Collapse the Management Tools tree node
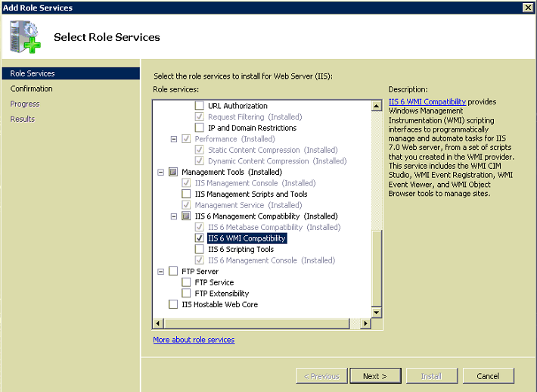 tap(160, 172)
